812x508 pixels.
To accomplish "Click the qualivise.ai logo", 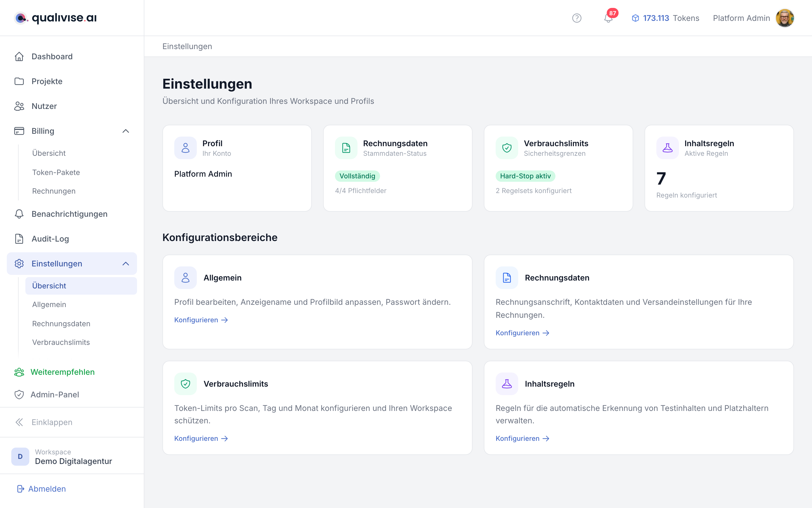I will 55,18.
